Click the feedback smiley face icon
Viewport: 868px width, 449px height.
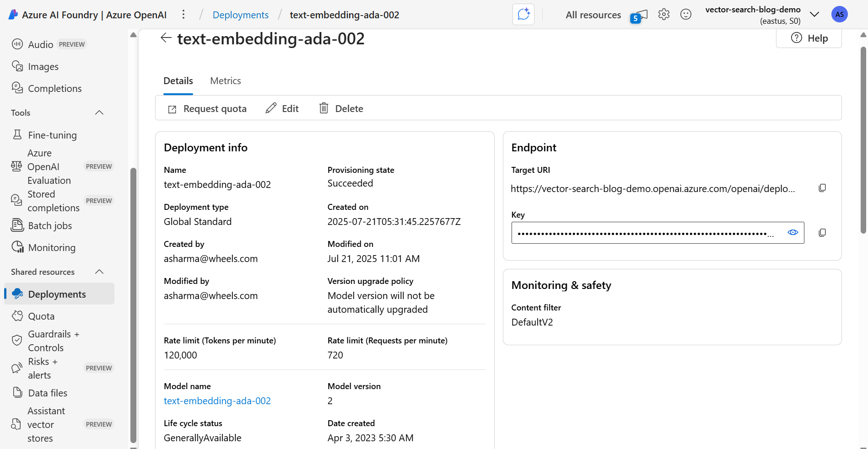tap(686, 14)
